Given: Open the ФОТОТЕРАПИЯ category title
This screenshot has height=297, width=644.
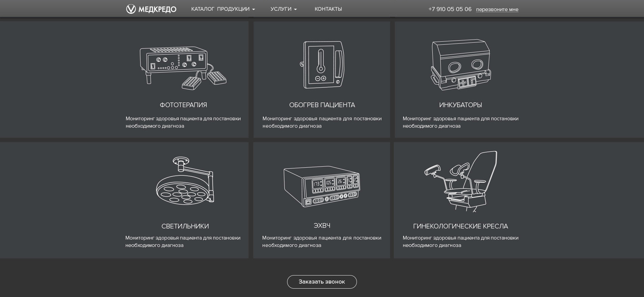Looking at the screenshot, I should click(183, 105).
